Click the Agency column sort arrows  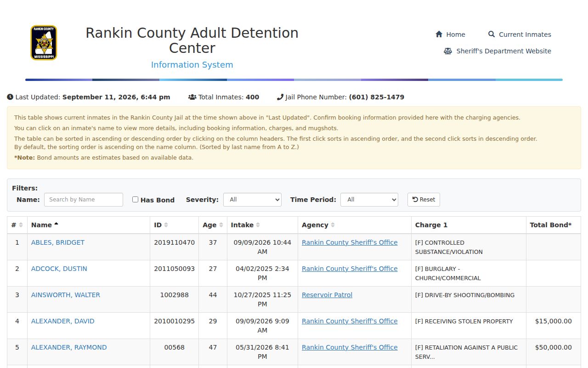[x=333, y=225]
